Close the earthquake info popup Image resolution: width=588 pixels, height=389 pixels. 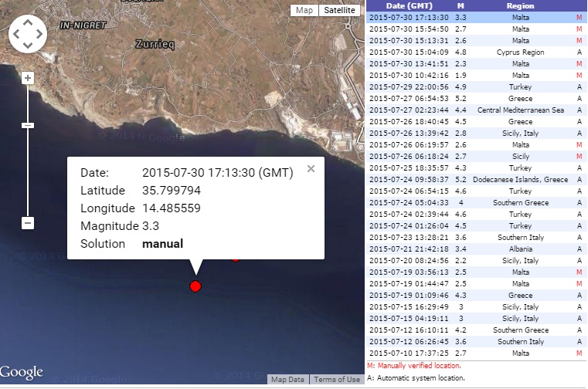(311, 169)
